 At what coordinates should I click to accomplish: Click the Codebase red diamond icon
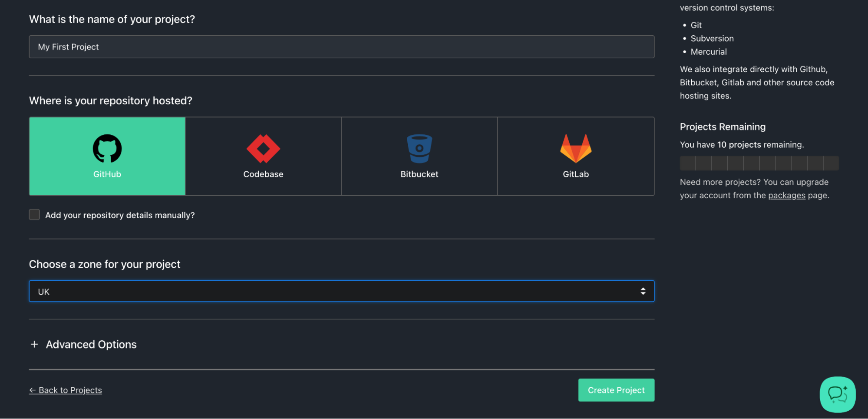(263, 148)
